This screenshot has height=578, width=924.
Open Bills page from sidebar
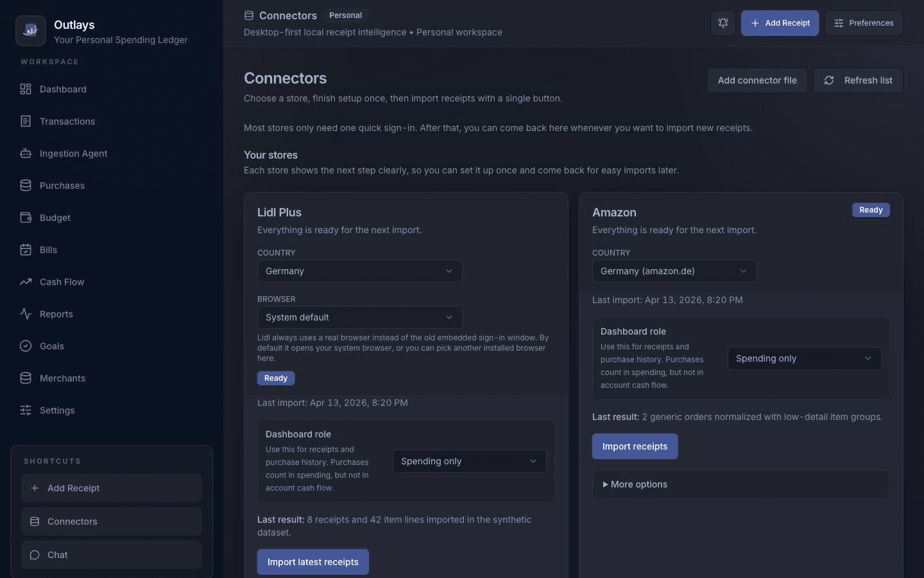pos(112,250)
